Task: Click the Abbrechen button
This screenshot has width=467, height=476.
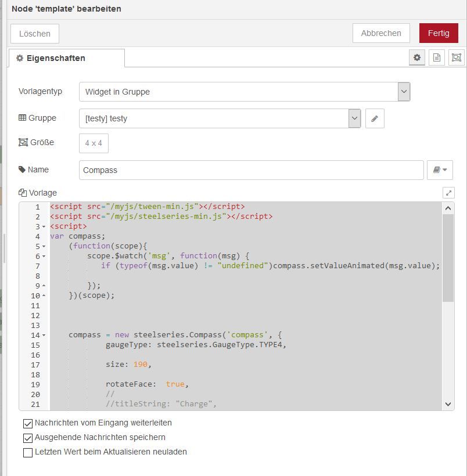Action: [381, 33]
